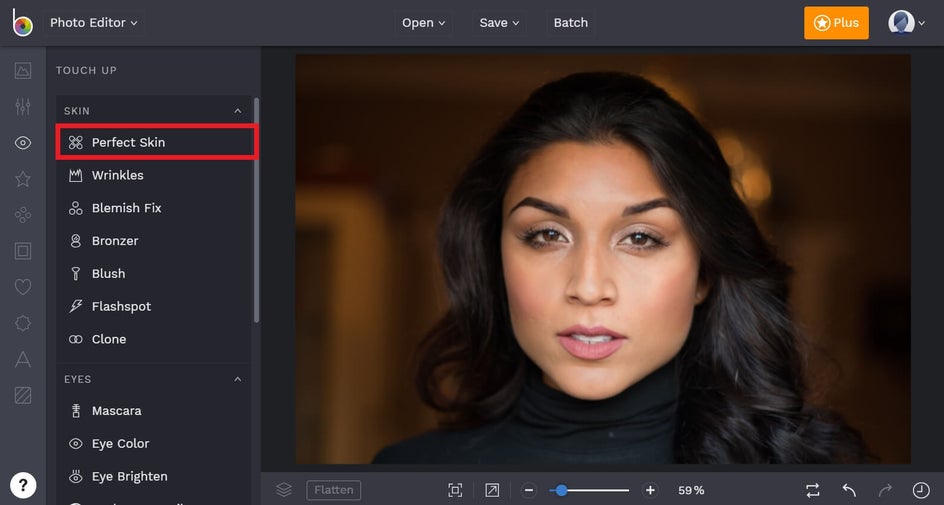The height and width of the screenshot is (505, 944).
Task: Click the BeFunky logo icon
Action: [x=22, y=23]
